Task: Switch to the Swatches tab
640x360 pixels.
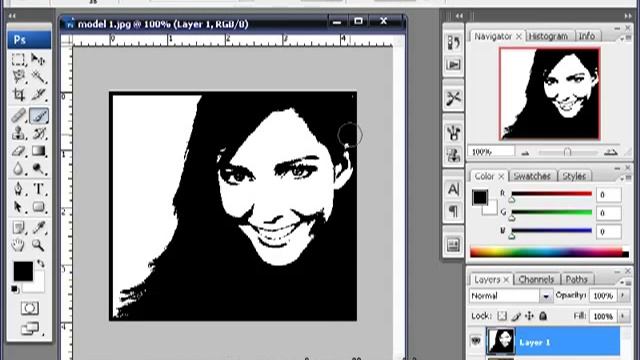Action: click(532, 176)
